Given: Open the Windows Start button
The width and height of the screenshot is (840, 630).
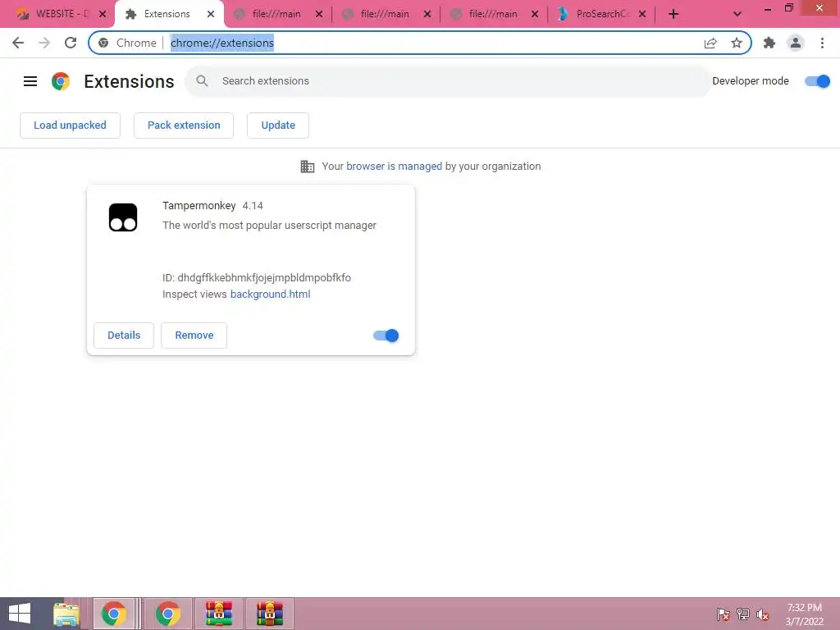Looking at the screenshot, I should (20, 614).
